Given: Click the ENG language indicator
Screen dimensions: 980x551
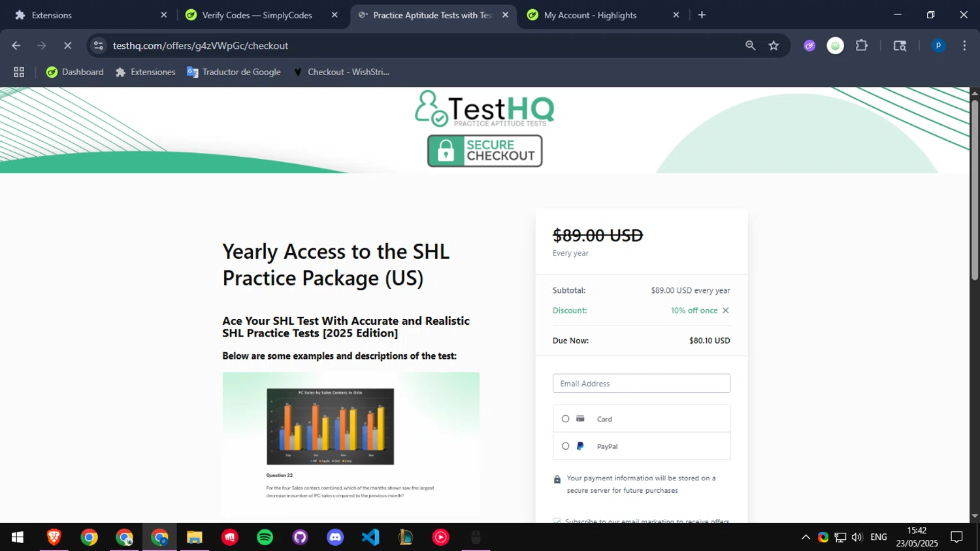Looking at the screenshot, I should pos(879,537).
